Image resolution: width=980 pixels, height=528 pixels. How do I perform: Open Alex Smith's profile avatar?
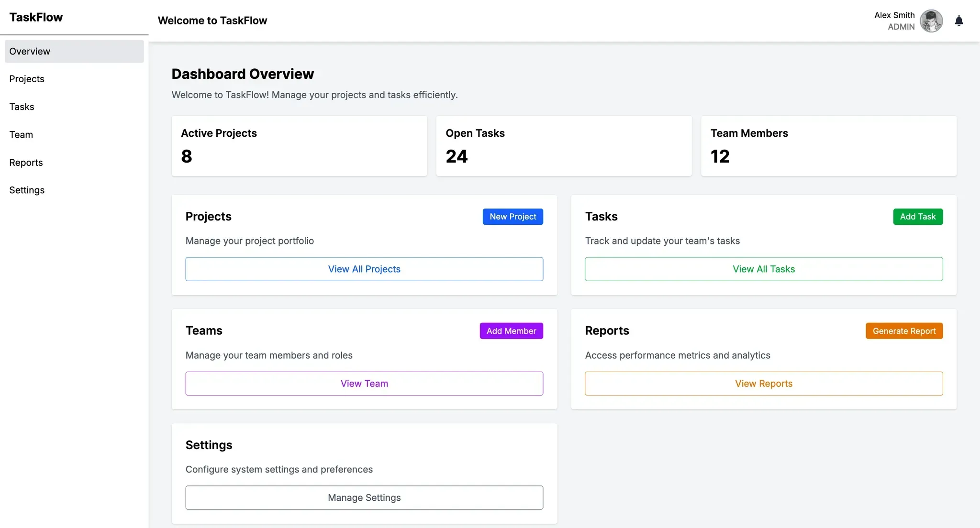pos(931,21)
